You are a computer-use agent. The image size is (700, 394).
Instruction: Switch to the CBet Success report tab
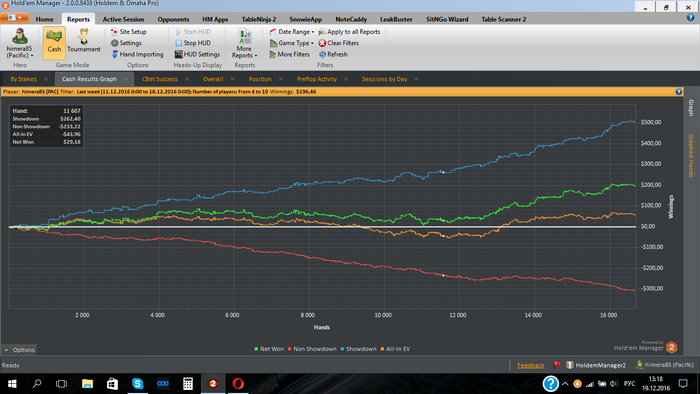[160, 79]
